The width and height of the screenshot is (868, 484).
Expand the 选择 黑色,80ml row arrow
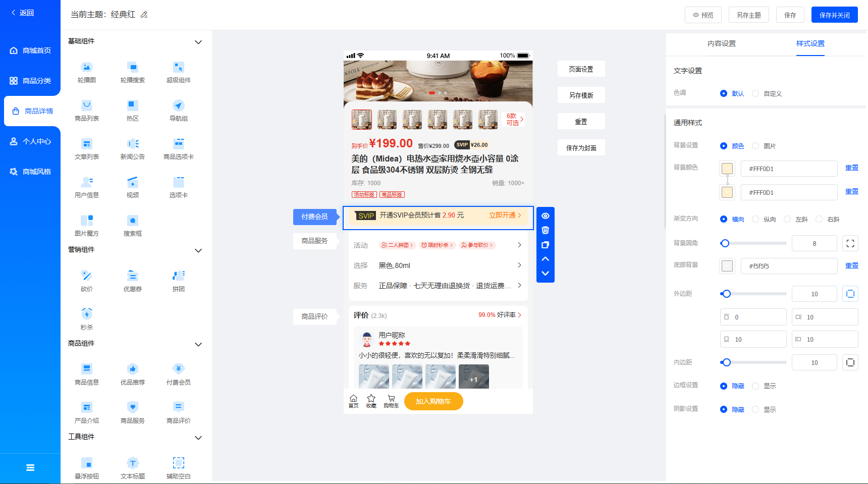click(519, 265)
